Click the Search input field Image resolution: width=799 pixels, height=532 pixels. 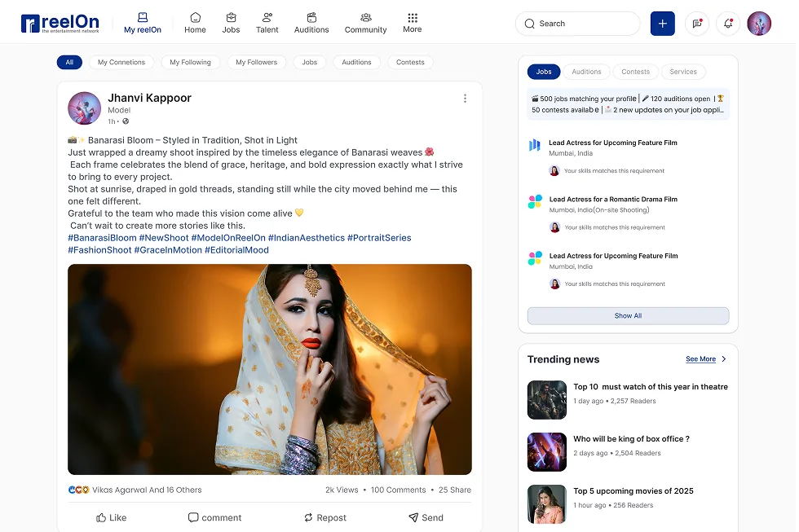tap(577, 24)
